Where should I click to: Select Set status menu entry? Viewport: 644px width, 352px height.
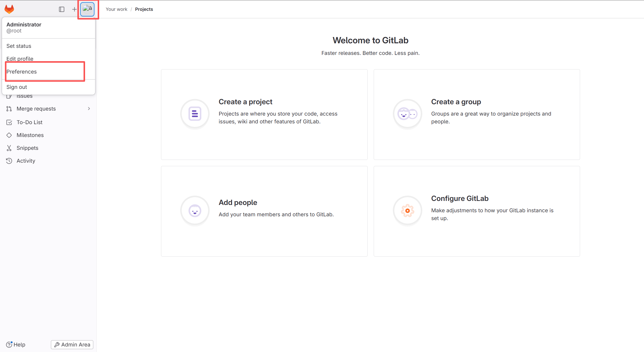[19, 46]
